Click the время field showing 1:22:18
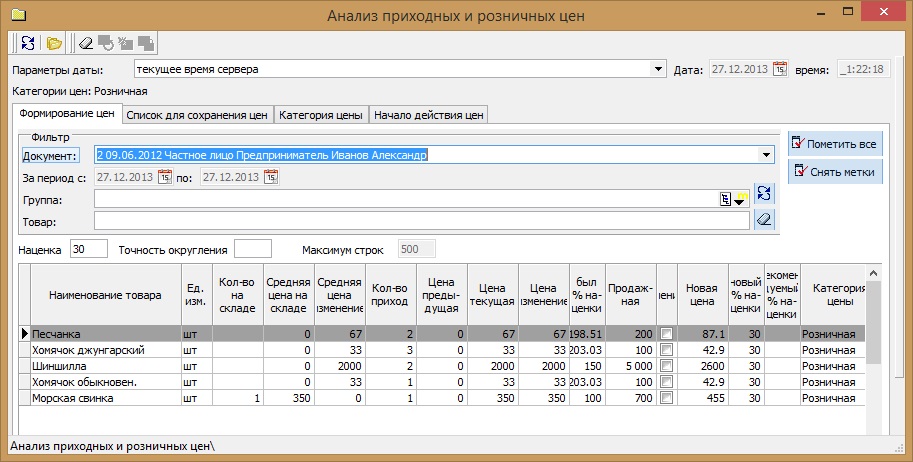Image resolution: width=913 pixels, height=462 pixels. (864, 69)
